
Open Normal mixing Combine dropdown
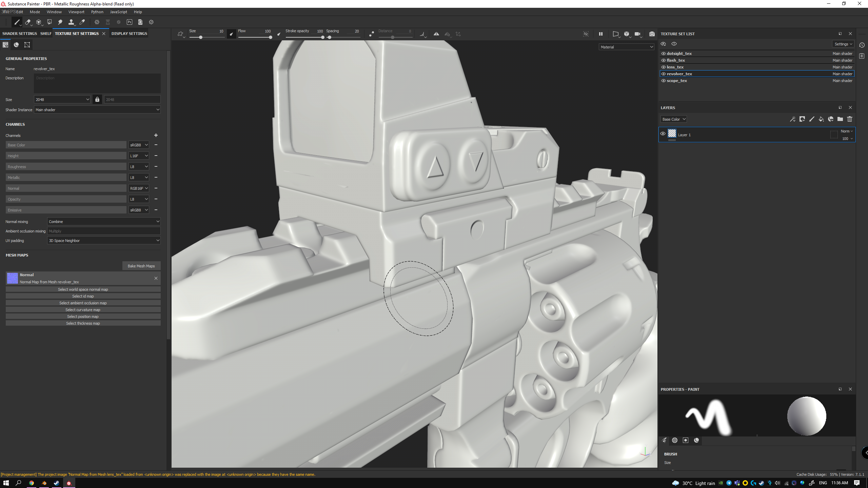(x=104, y=222)
